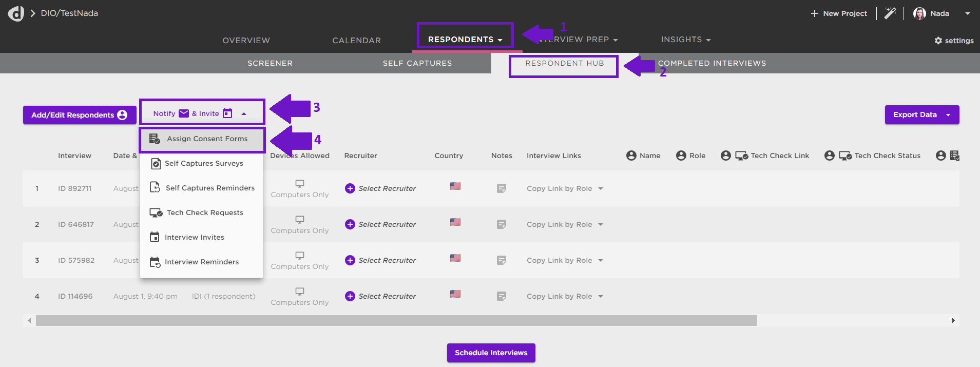980x367 pixels.
Task: Click the US flag in row 3
Action: pos(455,258)
